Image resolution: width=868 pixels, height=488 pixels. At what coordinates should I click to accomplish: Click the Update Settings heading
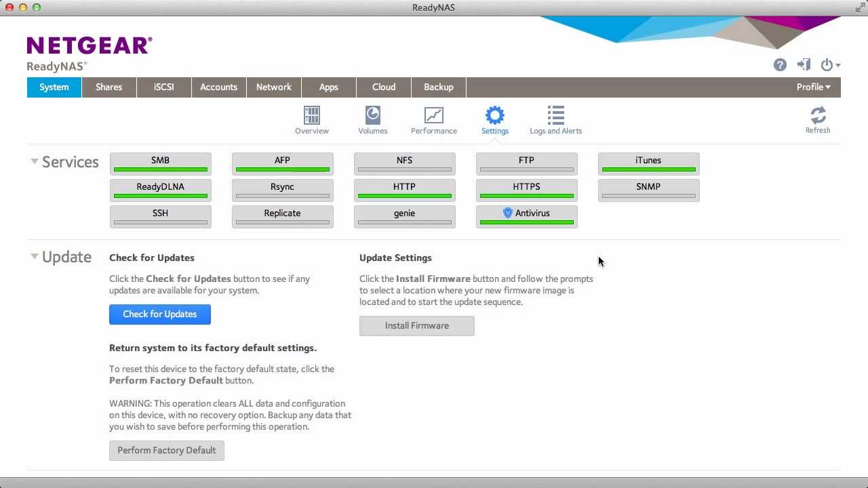coord(395,258)
